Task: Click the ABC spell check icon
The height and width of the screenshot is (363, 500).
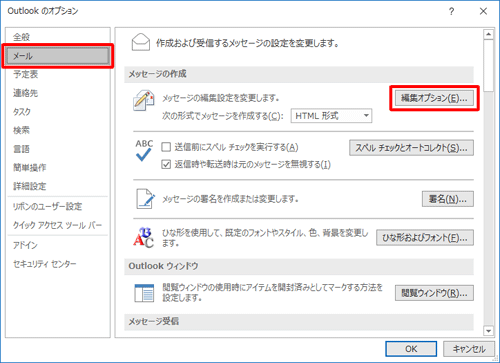Action: [144, 151]
